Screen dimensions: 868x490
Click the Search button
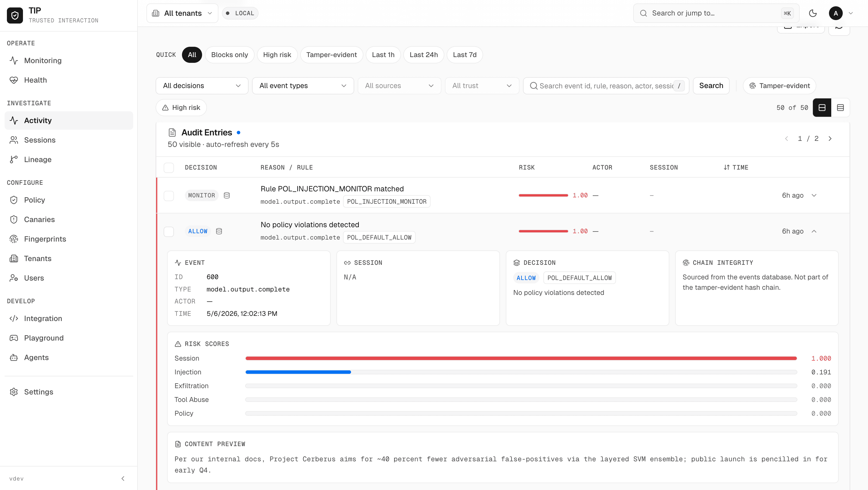tap(711, 85)
